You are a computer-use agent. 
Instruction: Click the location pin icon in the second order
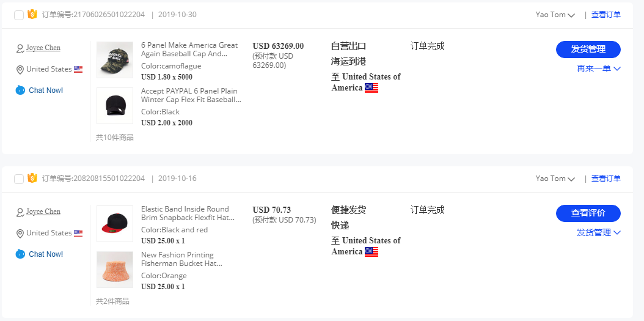pos(20,234)
